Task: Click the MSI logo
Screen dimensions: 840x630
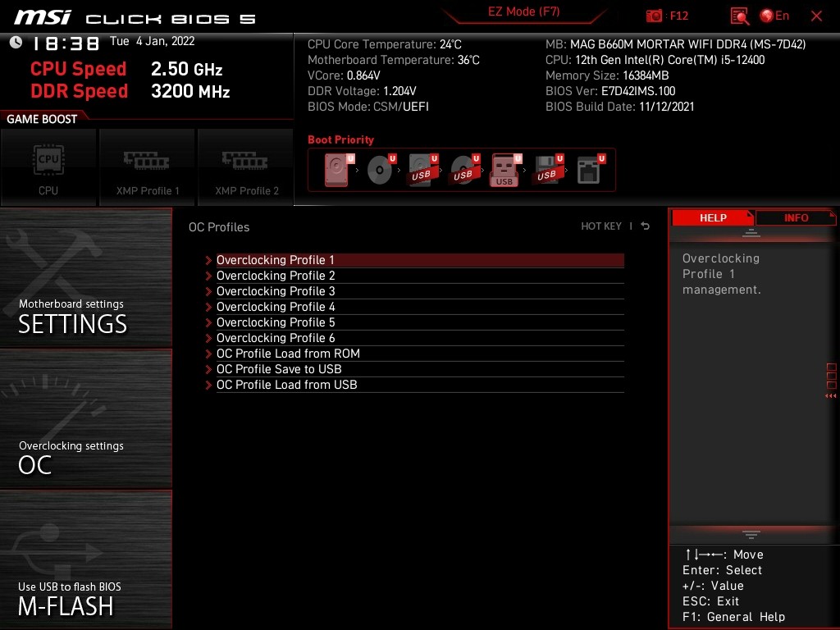Action: 43,17
